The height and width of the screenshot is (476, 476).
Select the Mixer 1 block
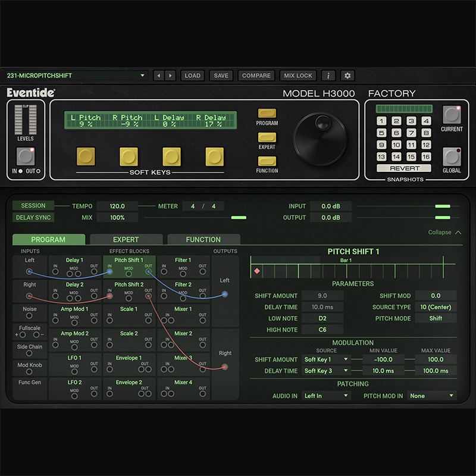tap(183, 316)
